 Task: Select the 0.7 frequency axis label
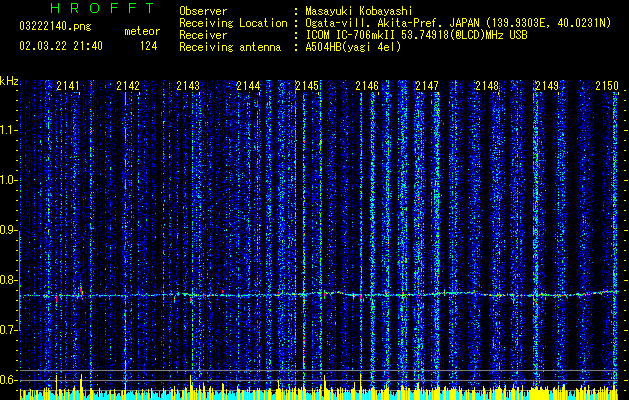tap(9, 330)
